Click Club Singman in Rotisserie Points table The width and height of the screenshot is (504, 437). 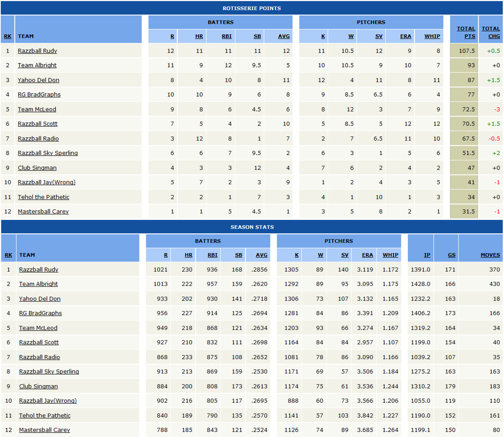tap(37, 168)
